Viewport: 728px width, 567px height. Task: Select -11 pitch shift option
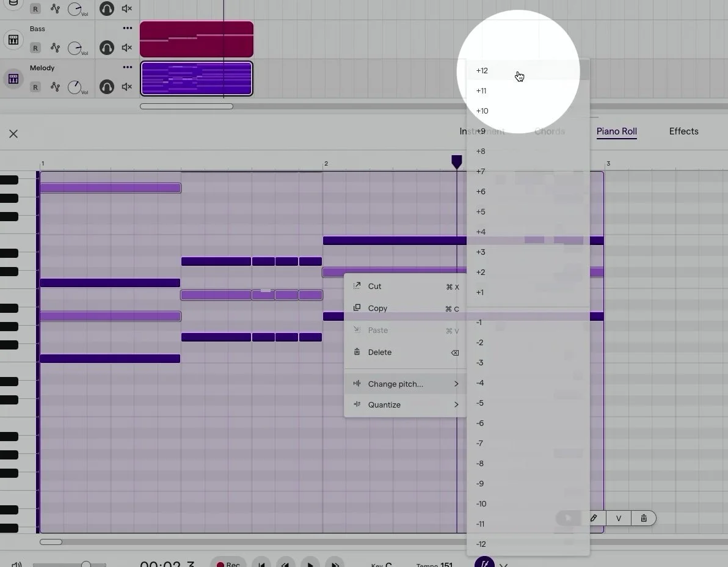(x=528, y=524)
